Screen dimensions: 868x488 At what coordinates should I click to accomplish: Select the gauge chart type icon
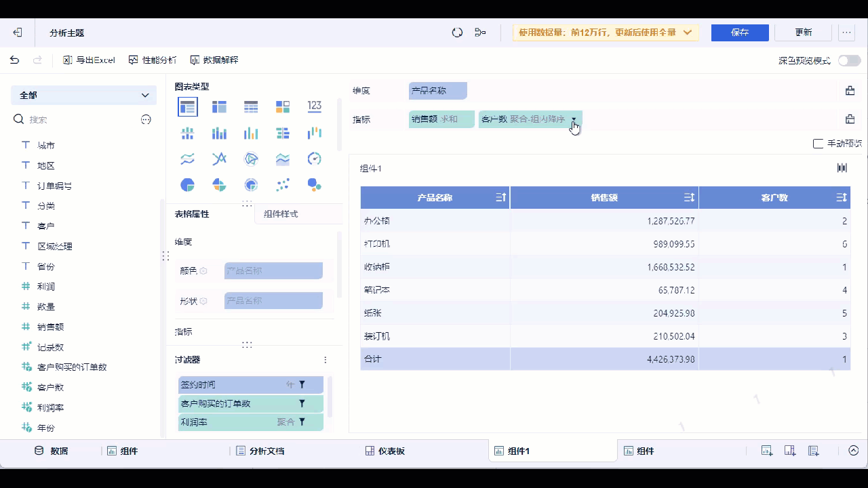point(314,159)
